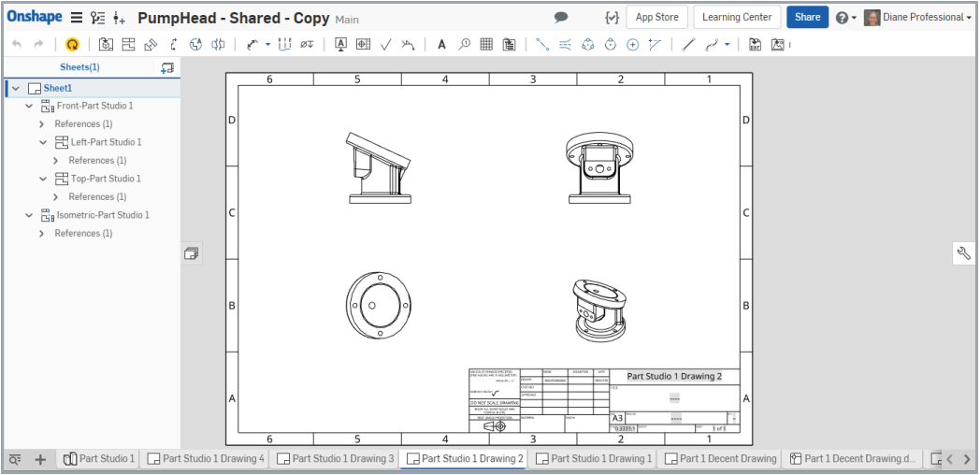Select the Surface finish checkmark tool
This screenshot has height=475, width=980.
(x=385, y=44)
